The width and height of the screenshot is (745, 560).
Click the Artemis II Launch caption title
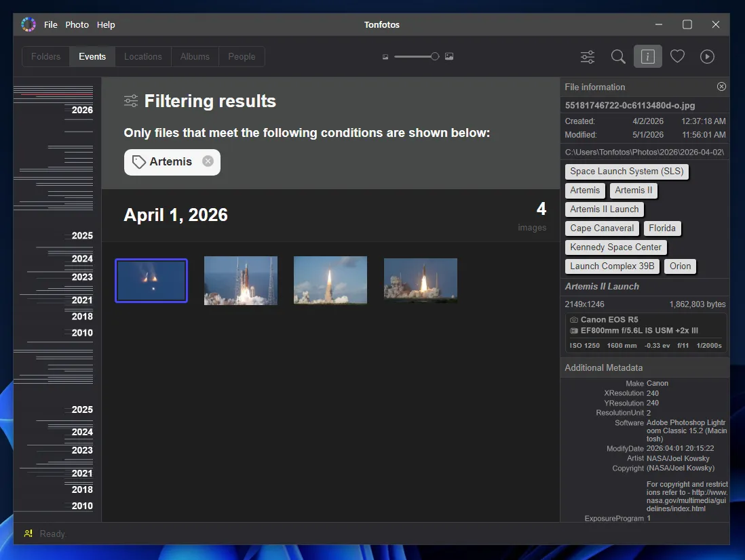click(602, 287)
